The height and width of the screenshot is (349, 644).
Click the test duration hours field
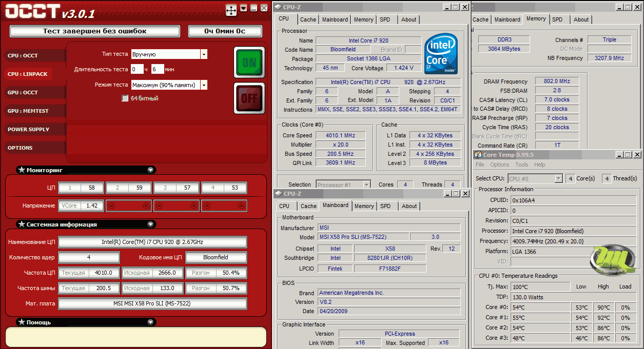(137, 69)
